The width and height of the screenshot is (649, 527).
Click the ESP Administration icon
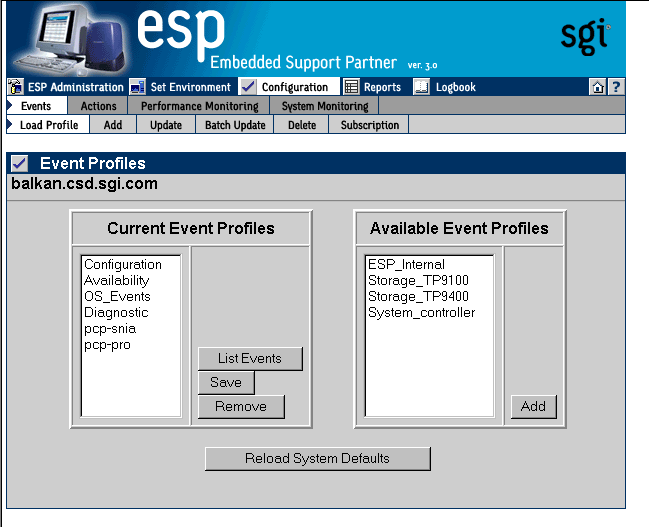[16, 87]
